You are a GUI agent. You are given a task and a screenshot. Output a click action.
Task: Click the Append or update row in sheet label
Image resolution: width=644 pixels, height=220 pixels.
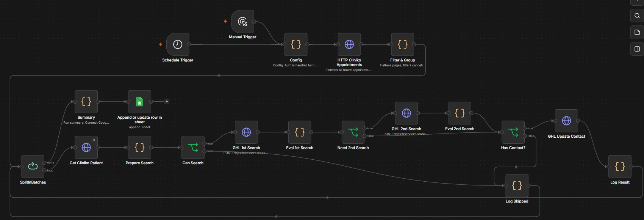pyautogui.click(x=139, y=119)
